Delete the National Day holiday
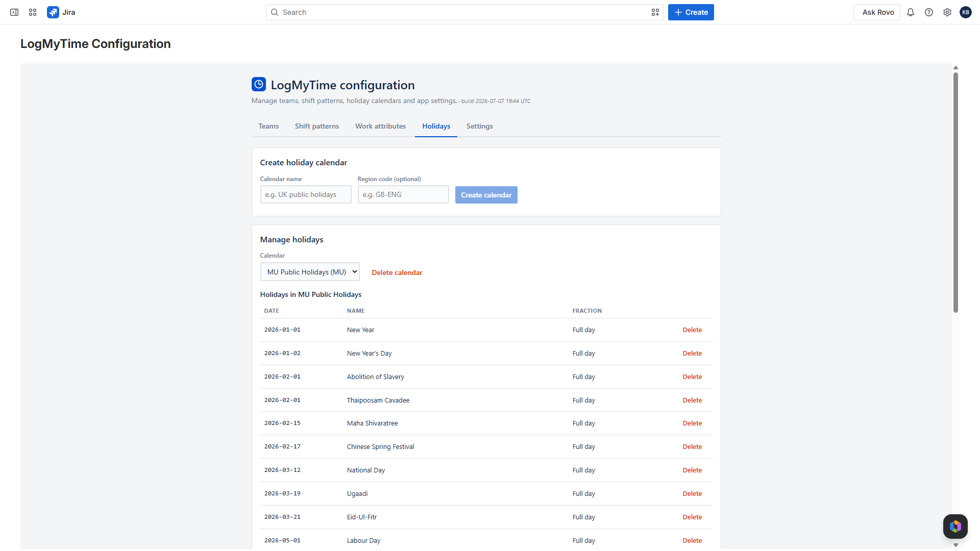Screen dimensions: 980x551 pyautogui.click(x=692, y=470)
